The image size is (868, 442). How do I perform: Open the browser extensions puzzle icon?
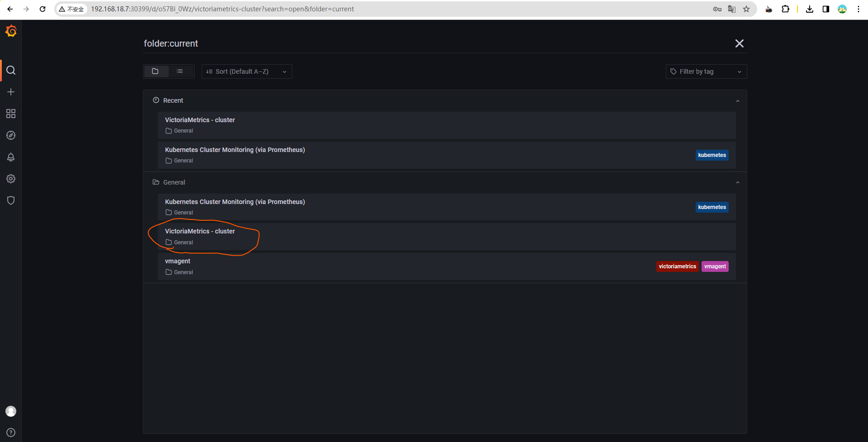pos(785,9)
